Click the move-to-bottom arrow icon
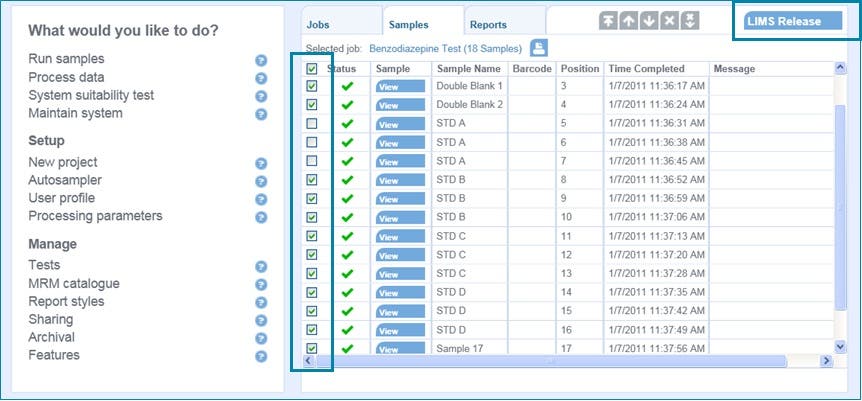The image size is (862, 401). tap(690, 21)
